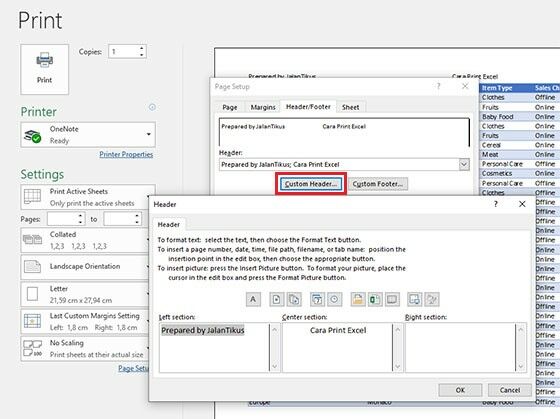Confirm with OK in Header dialog

460,390
